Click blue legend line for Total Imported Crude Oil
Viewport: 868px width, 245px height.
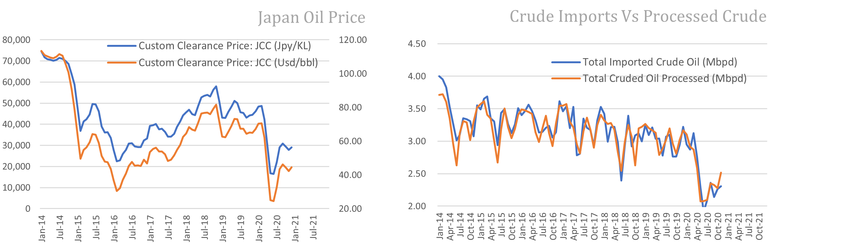[x=566, y=62]
